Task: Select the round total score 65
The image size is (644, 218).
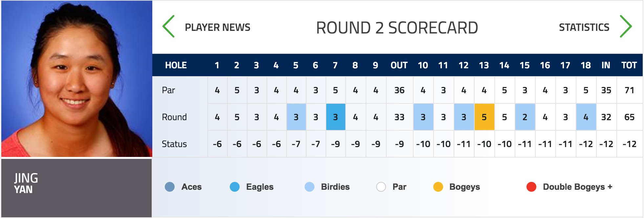Action: [x=629, y=117]
